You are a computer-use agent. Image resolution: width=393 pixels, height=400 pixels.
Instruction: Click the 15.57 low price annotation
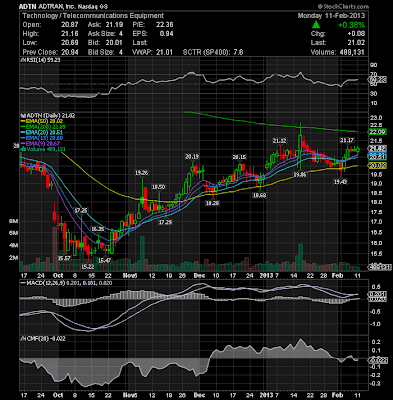[64, 258]
